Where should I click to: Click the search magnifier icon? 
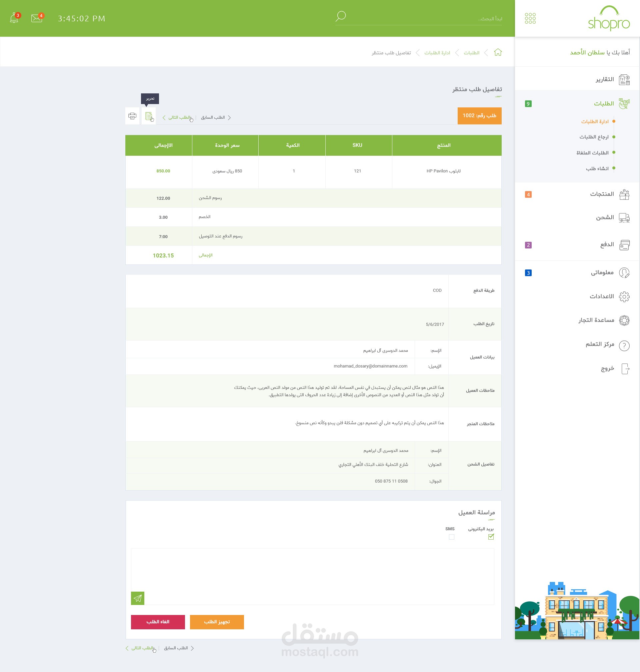340,16
